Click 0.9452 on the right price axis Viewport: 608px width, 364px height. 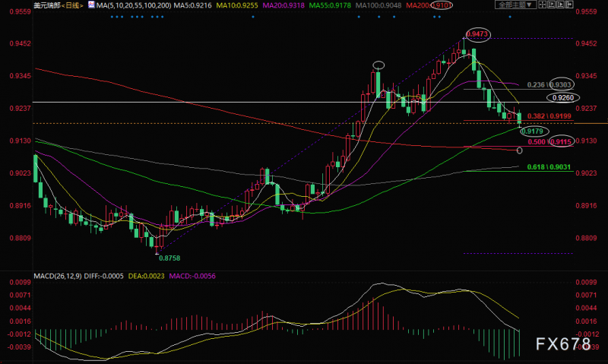[x=586, y=43]
